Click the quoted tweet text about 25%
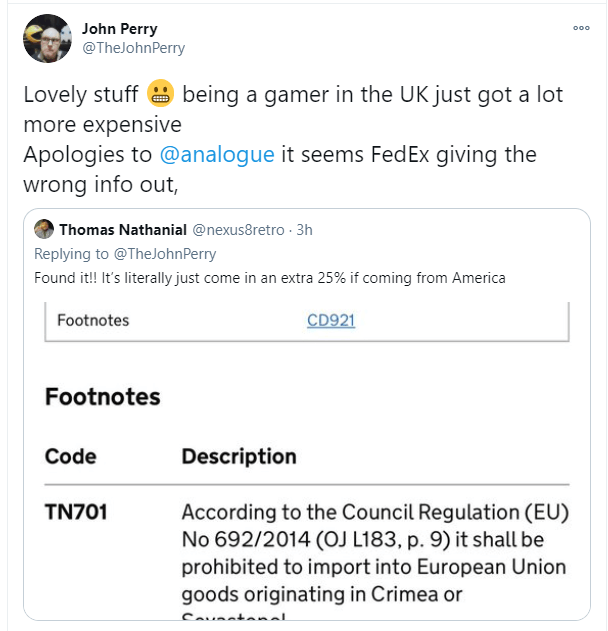The height and width of the screenshot is (631, 608). pyautogui.click(x=270, y=278)
